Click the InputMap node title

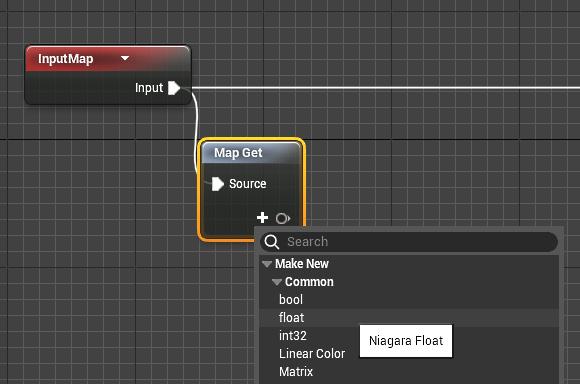(66, 59)
